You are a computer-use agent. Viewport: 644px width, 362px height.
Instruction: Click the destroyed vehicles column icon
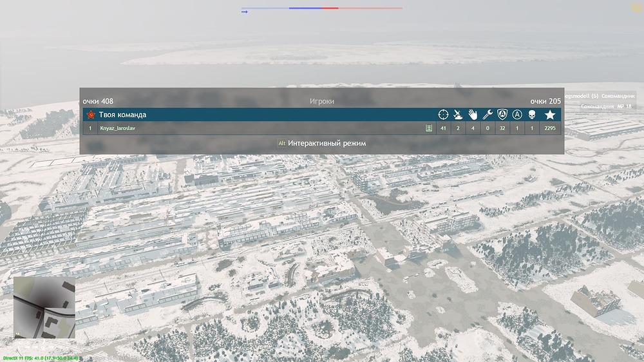click(x=458, y=115)
